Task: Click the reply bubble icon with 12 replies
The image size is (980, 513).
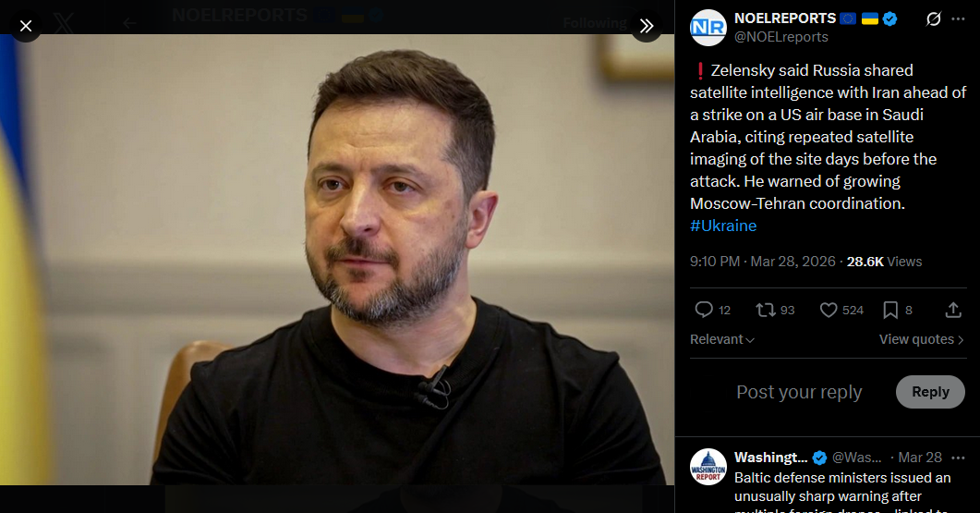Action: coord(704,310)
